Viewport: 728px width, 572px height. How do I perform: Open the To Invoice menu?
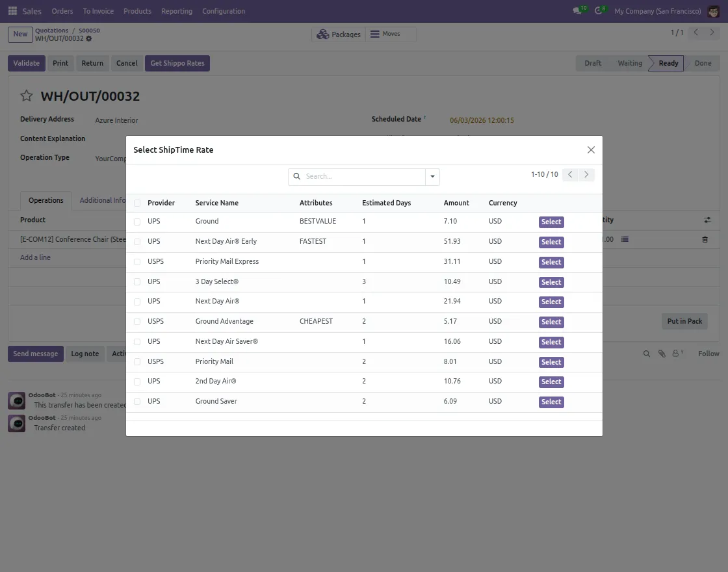point(98,11)
